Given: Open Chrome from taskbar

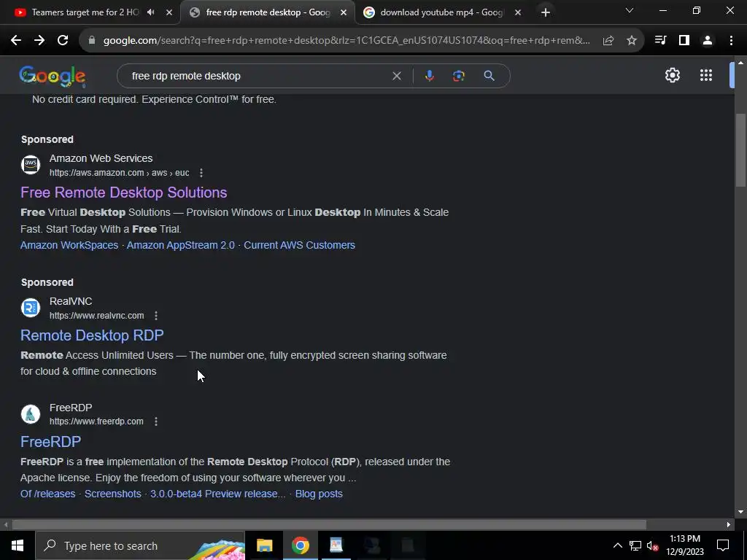Looking at the screenshot, I should (x=300, y=545).
